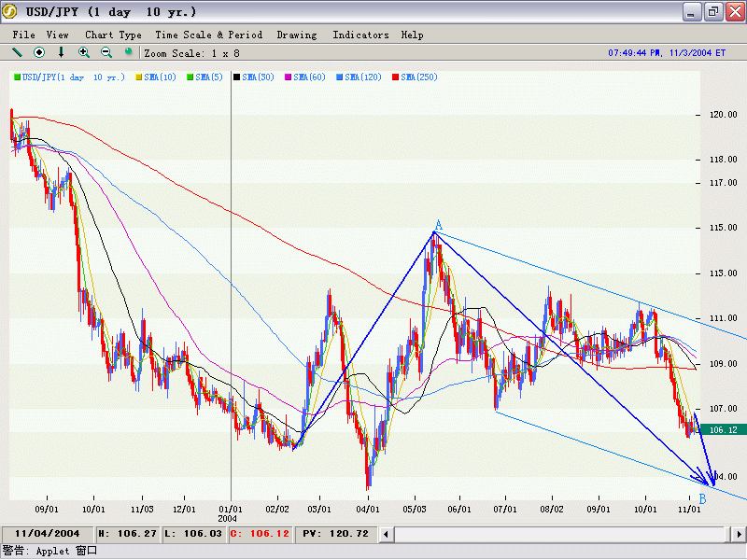747x560 pixels.
Task: Click the SMA(60) legend entry
Action: pos(313,77)
